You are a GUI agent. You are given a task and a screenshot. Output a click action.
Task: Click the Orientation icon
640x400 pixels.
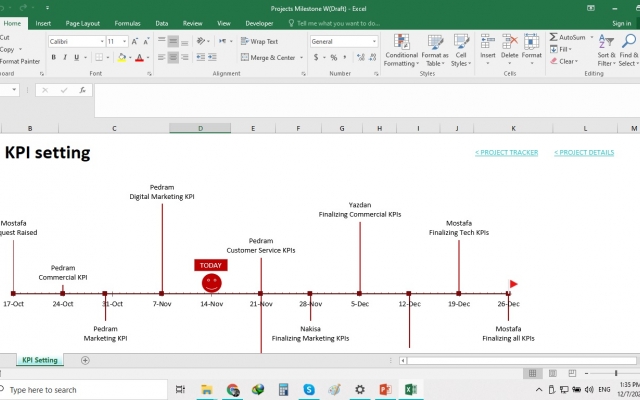tap(200, 41)
